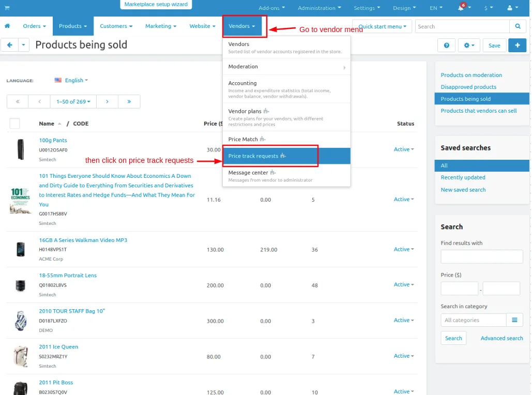Change Active status of 100g Pants
The image size is (532, 395).
404,149
